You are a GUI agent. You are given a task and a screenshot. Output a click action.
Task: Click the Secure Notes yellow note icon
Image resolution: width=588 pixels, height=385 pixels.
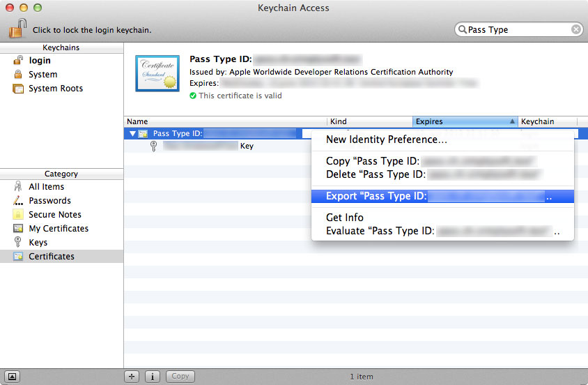[18, 214]
